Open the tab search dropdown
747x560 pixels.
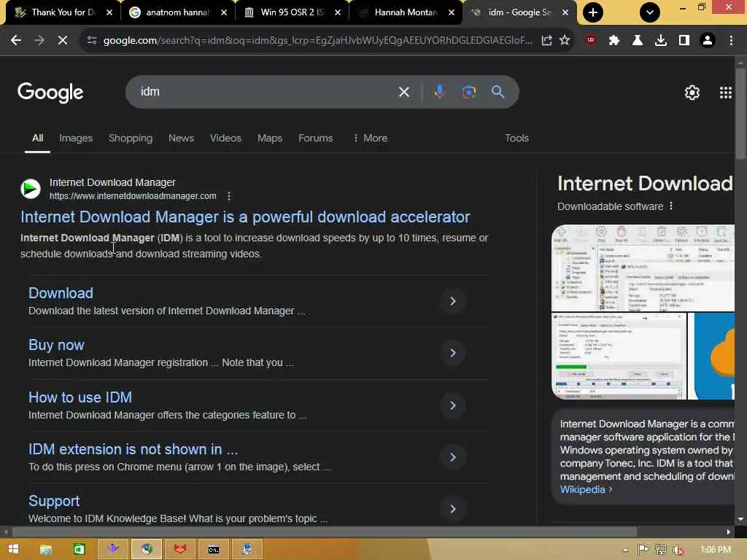pyautogui.click(x=650, y=12)
